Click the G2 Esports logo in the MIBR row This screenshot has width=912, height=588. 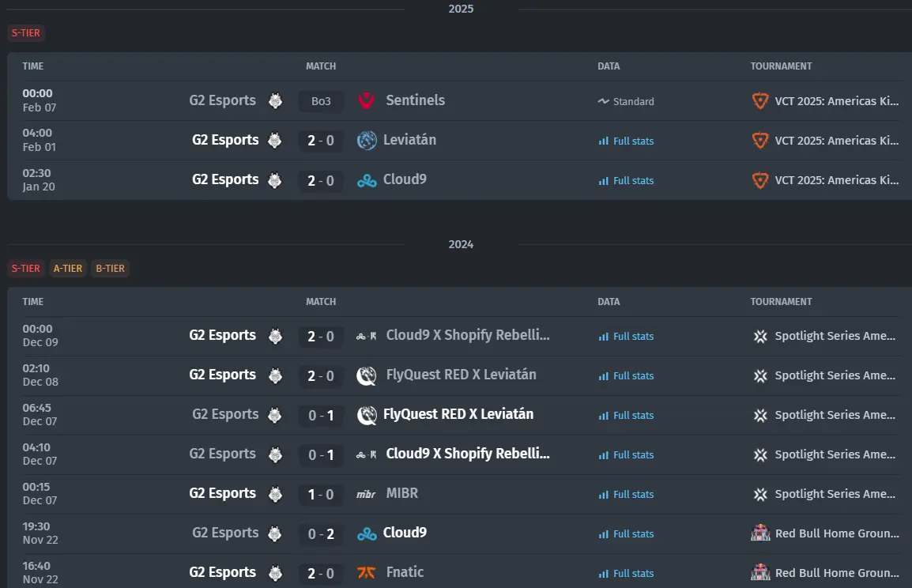(275, 494)
